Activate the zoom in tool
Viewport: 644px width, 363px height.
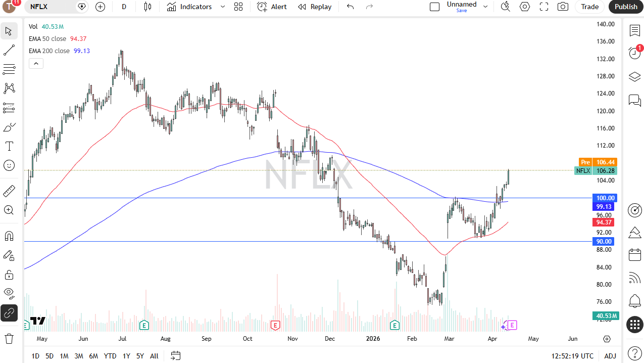9,210
